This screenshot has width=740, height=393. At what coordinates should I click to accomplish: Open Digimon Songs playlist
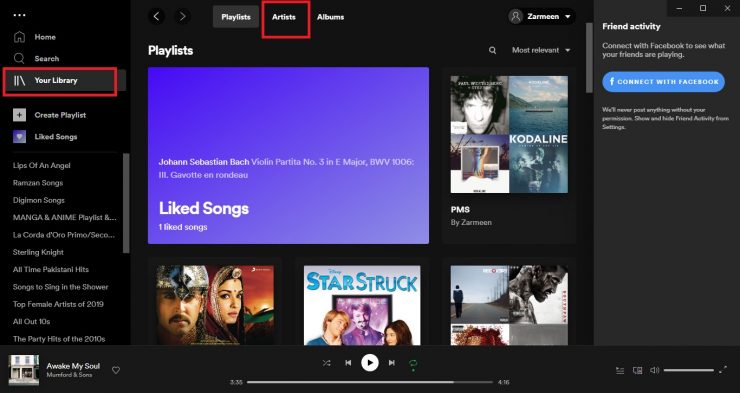pos(39,200)
